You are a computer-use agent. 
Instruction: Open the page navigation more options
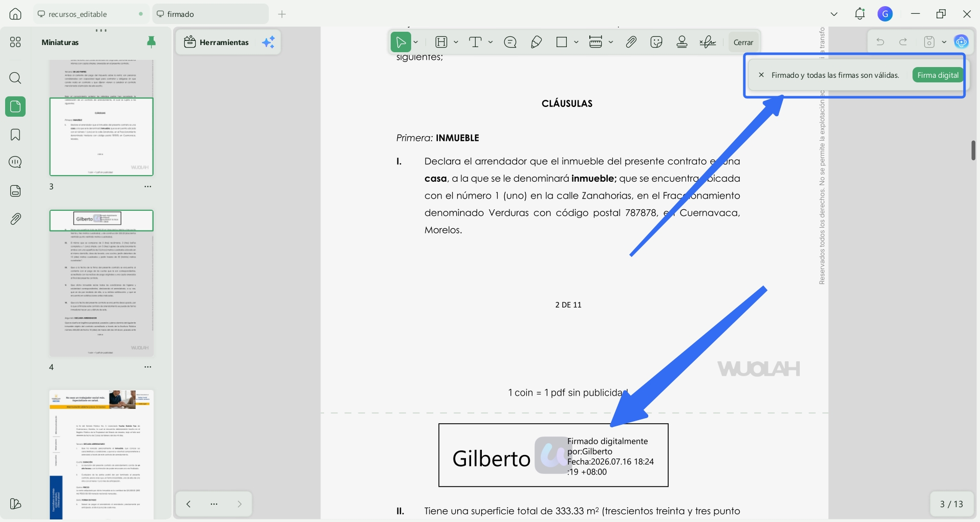pyautogui.click(x=214, y=504)
